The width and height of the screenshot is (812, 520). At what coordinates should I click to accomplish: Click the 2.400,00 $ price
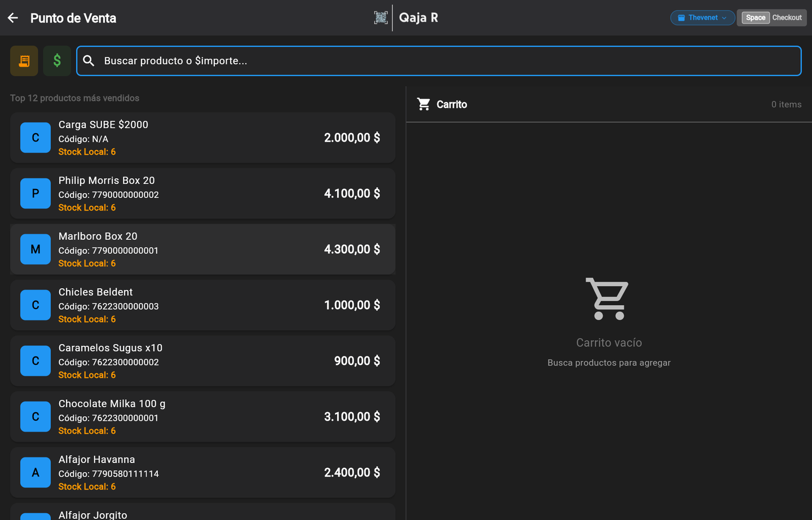pos(352,473)
